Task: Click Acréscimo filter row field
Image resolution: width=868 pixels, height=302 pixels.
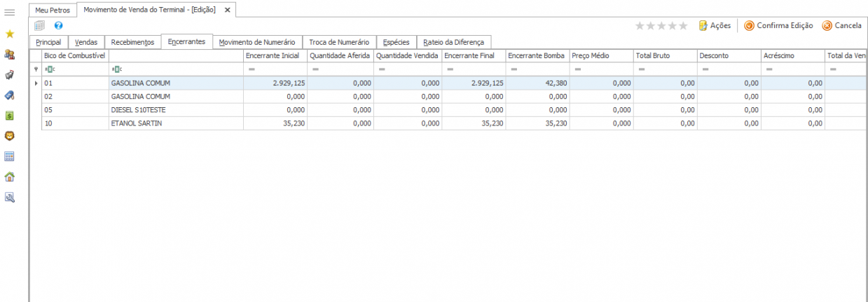Action: click(792, 69)
